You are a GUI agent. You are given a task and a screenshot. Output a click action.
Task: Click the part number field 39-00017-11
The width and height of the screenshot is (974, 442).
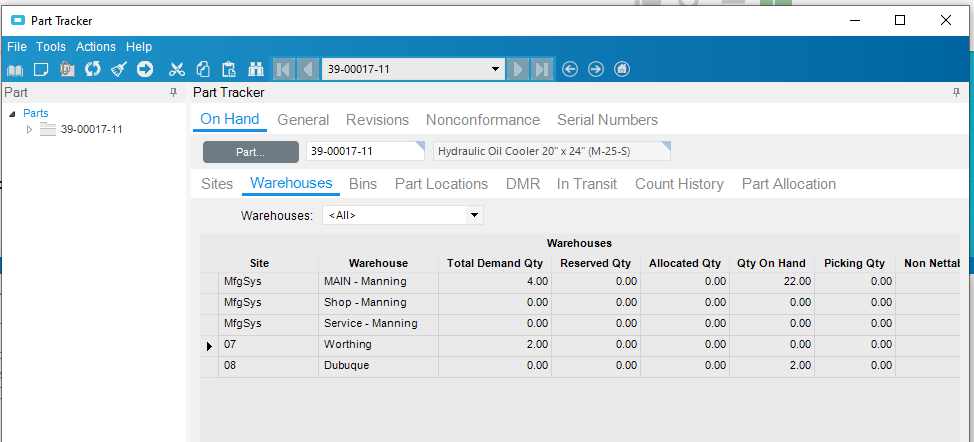coord(365,151)
